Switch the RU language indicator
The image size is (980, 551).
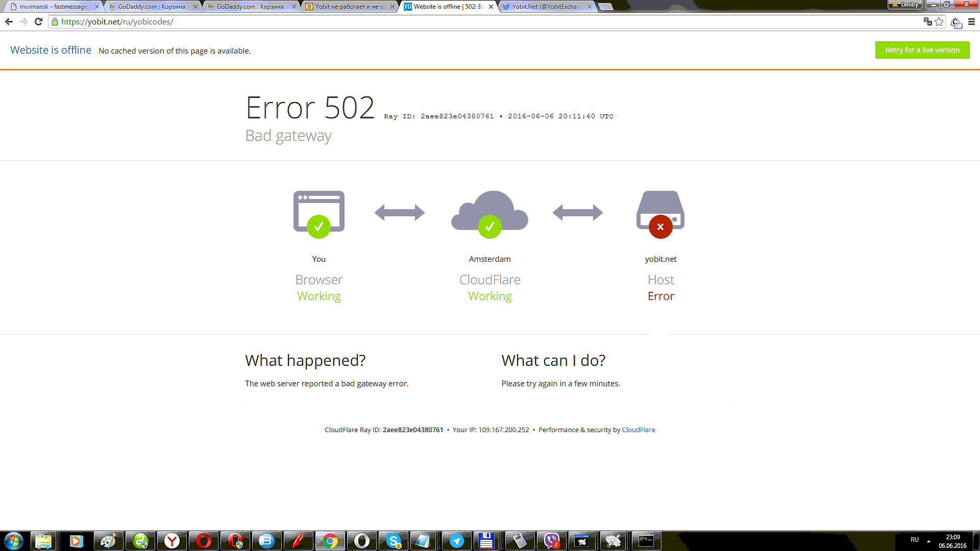914,540
